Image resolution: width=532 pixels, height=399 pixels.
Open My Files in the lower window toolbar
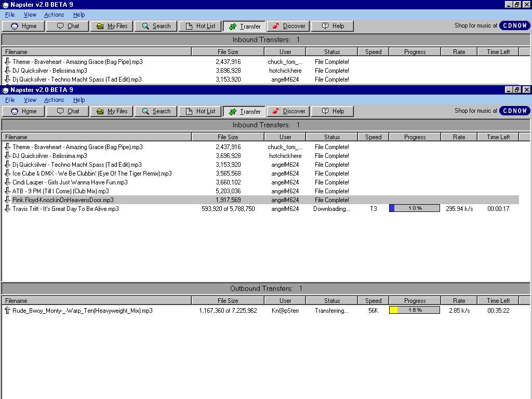[x=112, y=111]
